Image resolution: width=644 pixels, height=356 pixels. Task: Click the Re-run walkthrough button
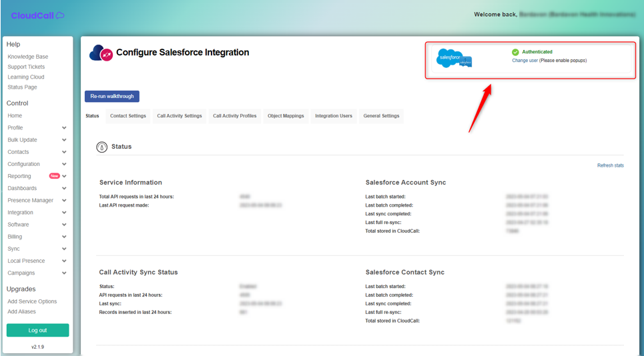pyautogui.click(x=112, y=97)
